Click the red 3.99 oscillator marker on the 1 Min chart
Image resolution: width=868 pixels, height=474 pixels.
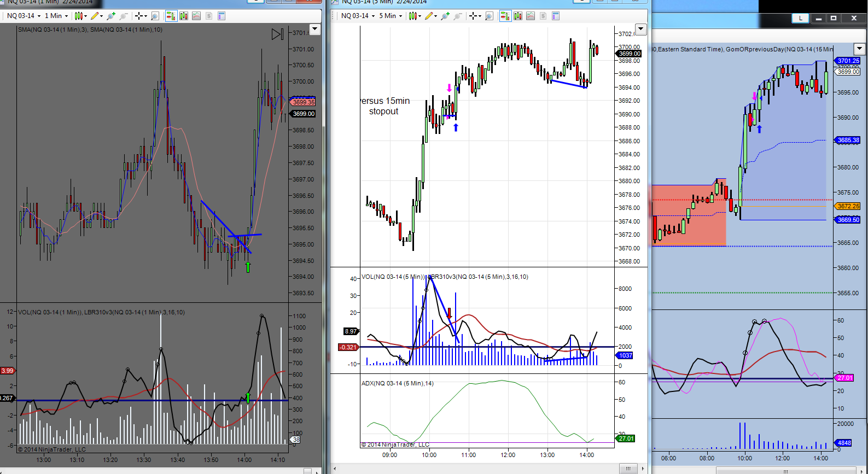pos(7,371)
